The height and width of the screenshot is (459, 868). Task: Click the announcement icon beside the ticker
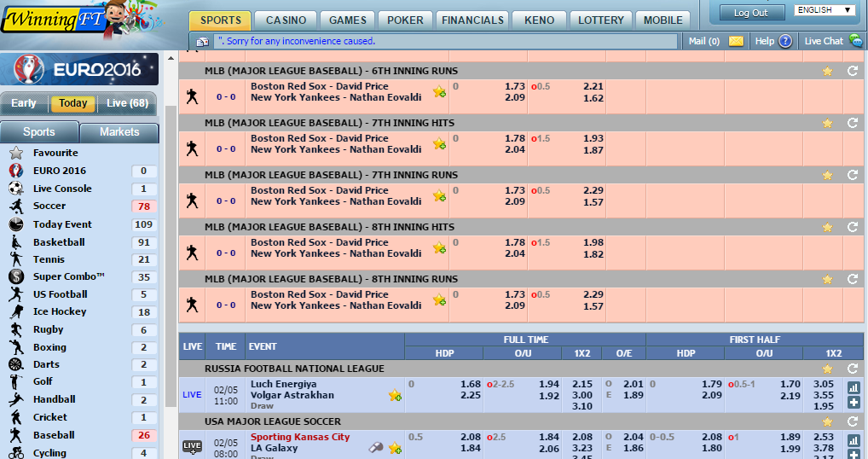(x=202, y=42)
